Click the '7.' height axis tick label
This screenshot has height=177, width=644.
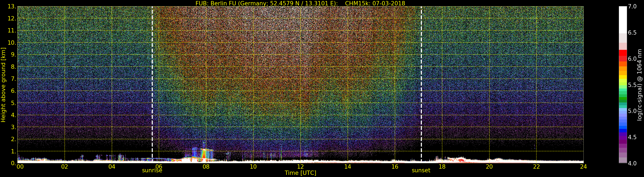tap(14, 79)
